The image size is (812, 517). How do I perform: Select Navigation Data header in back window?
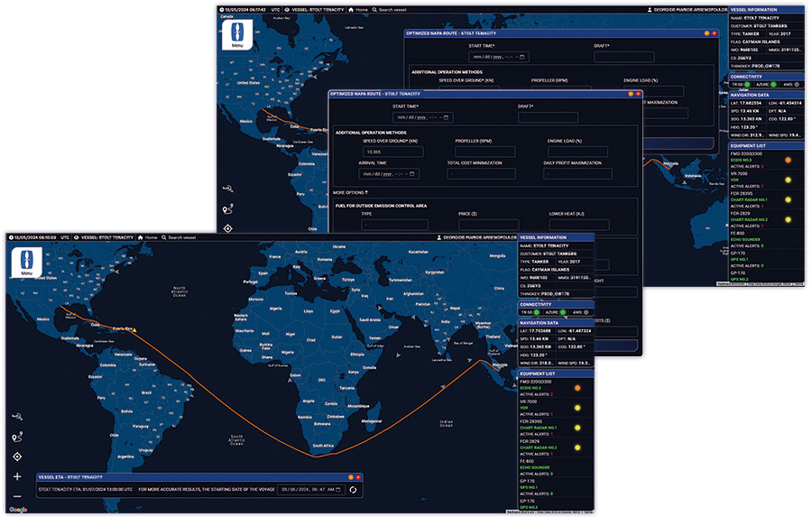click(x=767, y=95)
